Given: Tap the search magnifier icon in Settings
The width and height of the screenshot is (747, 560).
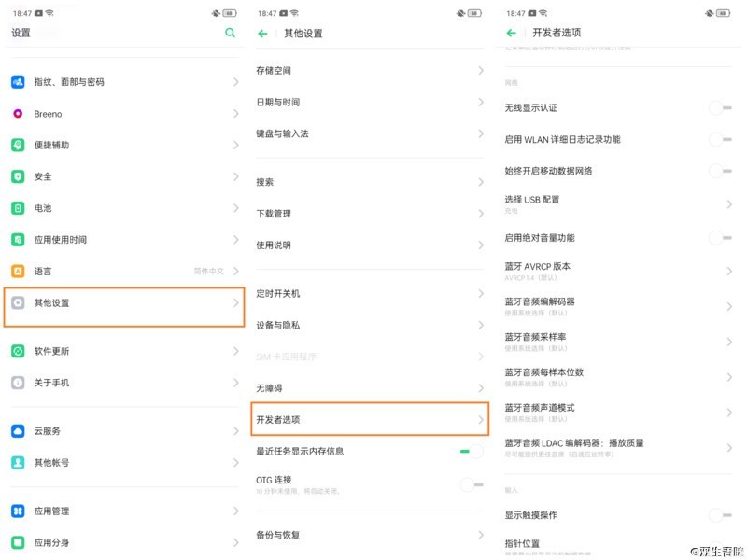Looking at the screenshot, I should (230, 33).
